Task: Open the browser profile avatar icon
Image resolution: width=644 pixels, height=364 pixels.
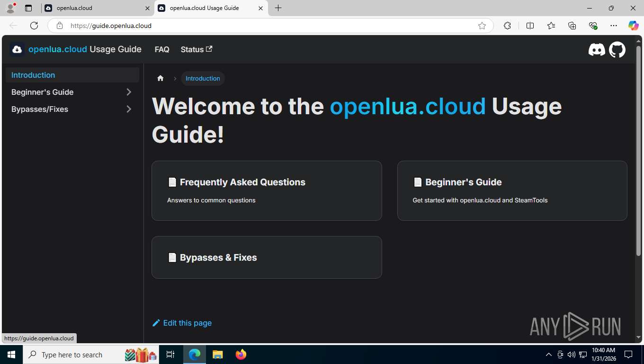Action: pyautogui.click(x=10, y=8)
